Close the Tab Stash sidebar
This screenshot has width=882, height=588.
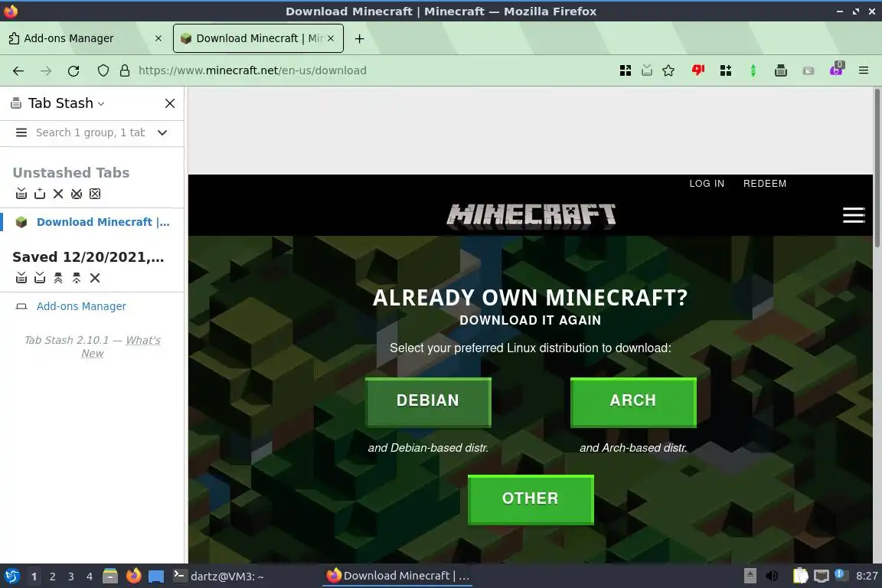(170, 103)
